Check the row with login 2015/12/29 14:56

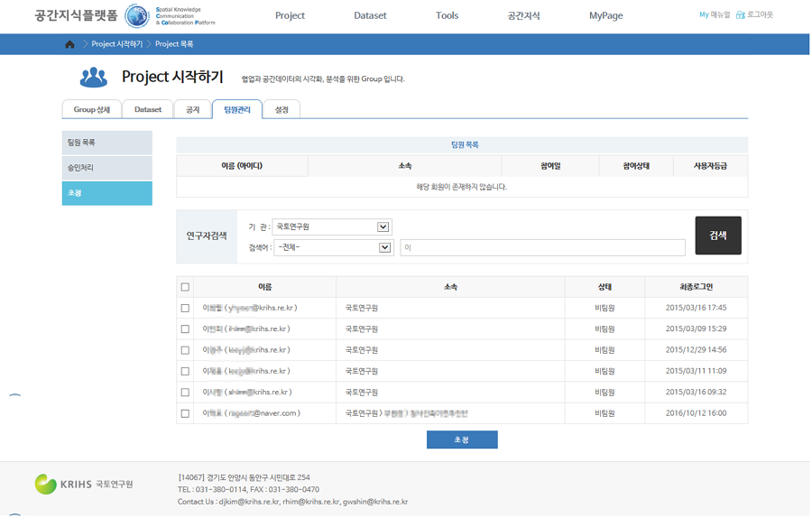coord(185,350)
